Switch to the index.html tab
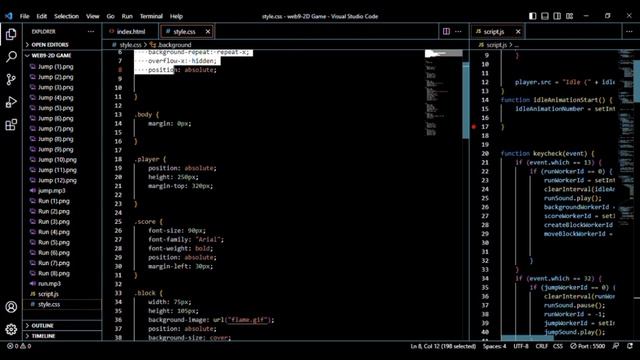This screenshot has width=640, height=360. [x=130, y=31]
